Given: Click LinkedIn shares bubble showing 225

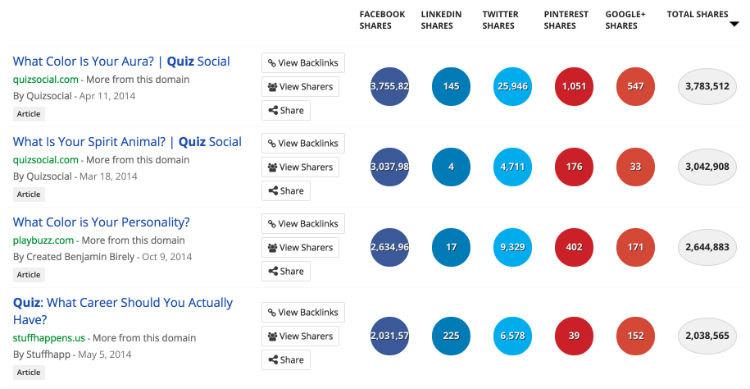Looking at the screenshot, I should click(x=451, y=336).
